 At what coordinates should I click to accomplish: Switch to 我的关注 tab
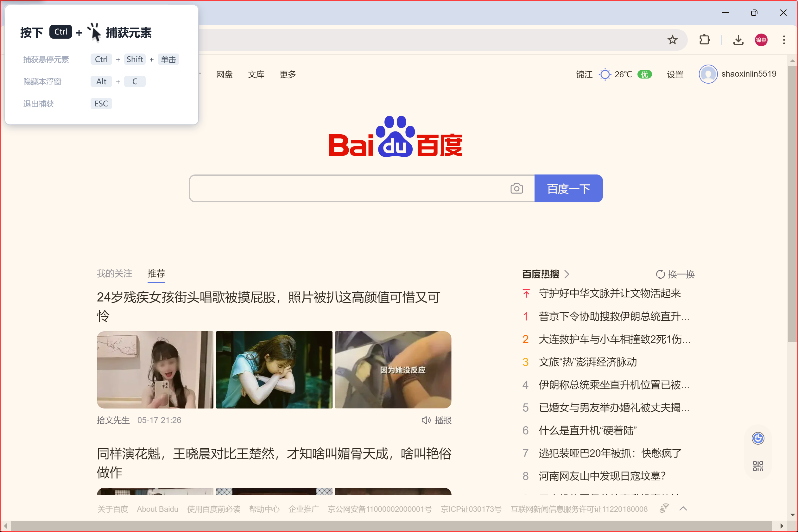pyautogui.click(x=114, y=274)
